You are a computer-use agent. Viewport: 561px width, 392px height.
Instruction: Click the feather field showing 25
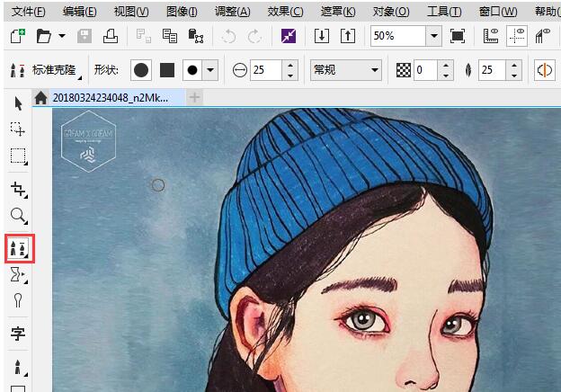tap(493, 70)
